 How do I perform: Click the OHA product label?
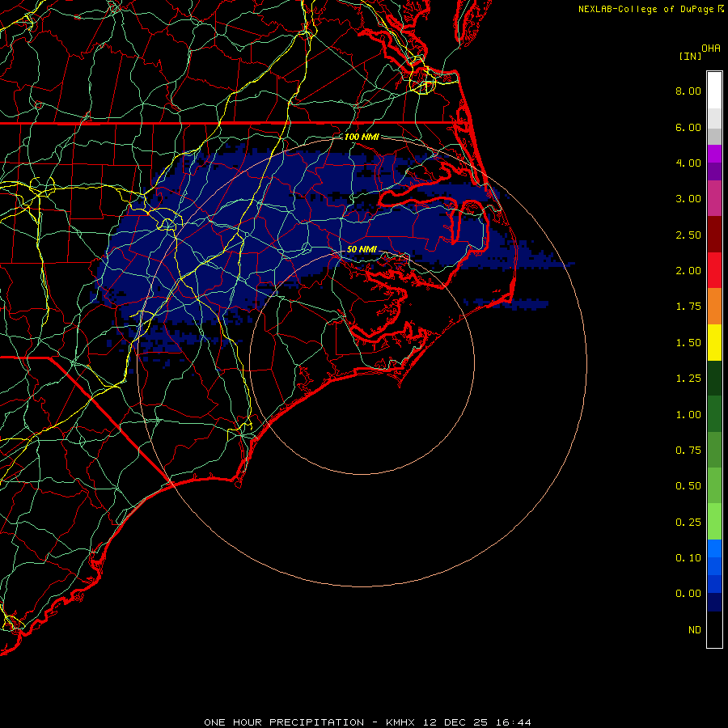[711, 49]
